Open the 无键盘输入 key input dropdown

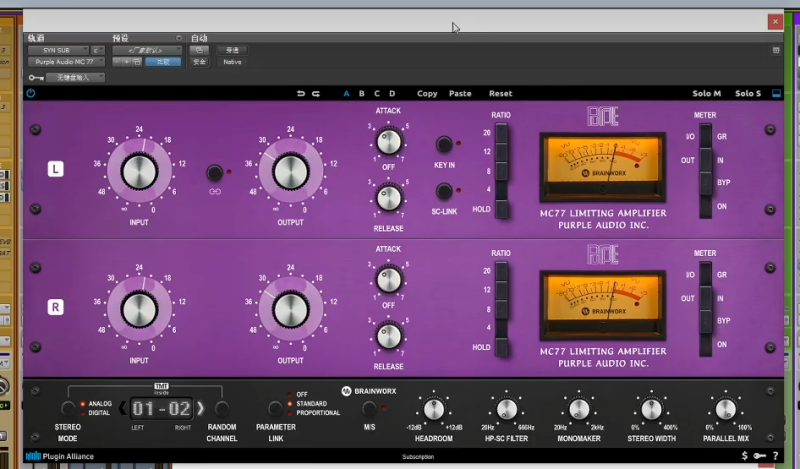tap(76, 78)
